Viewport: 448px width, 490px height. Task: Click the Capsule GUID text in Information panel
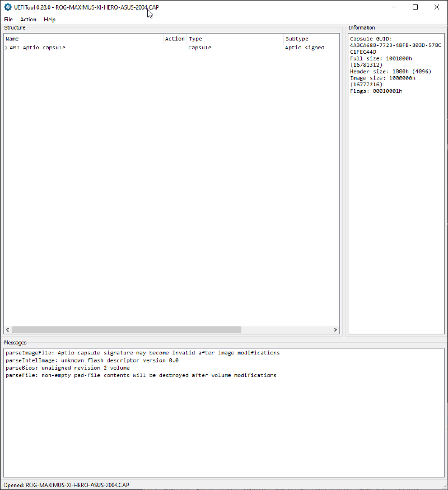pos(371,39)
